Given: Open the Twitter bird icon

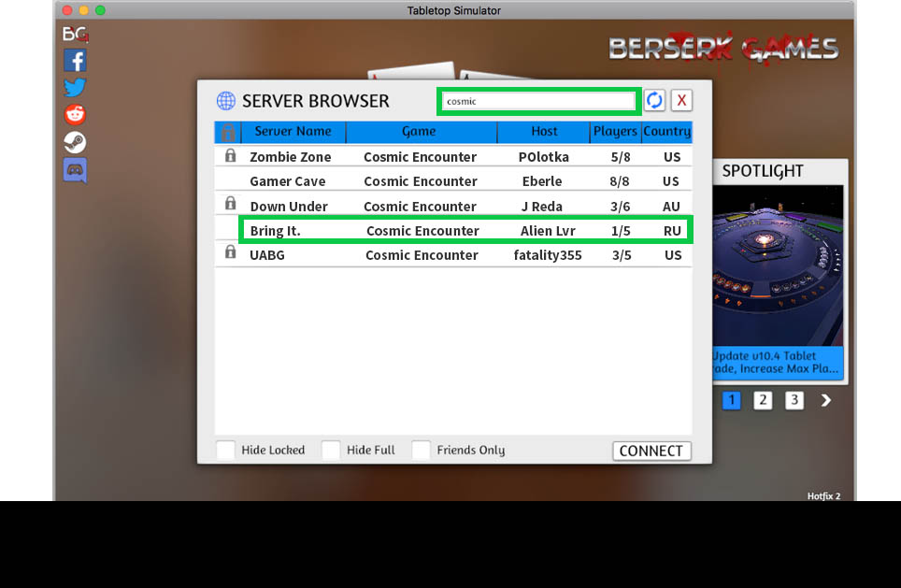Looking at the screenshot, I should [x=75, y=87].
